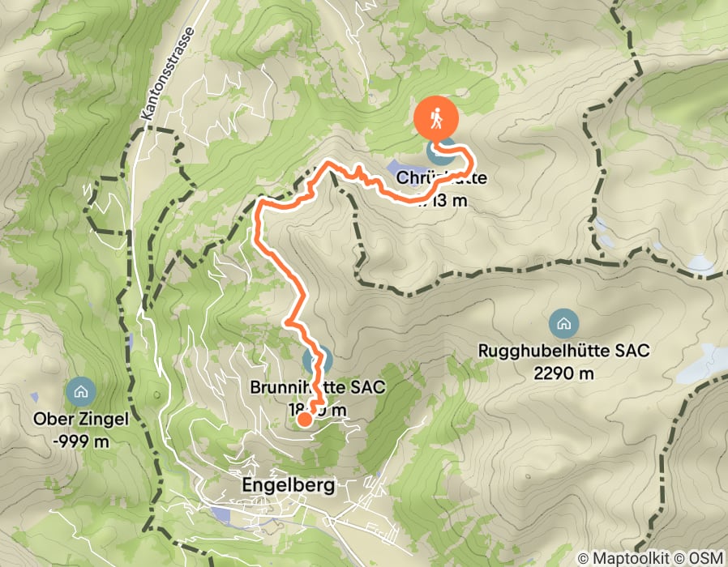Click the -999 m elevation label
This screenshot has width=728, height=567.
(x=81, y=441)
